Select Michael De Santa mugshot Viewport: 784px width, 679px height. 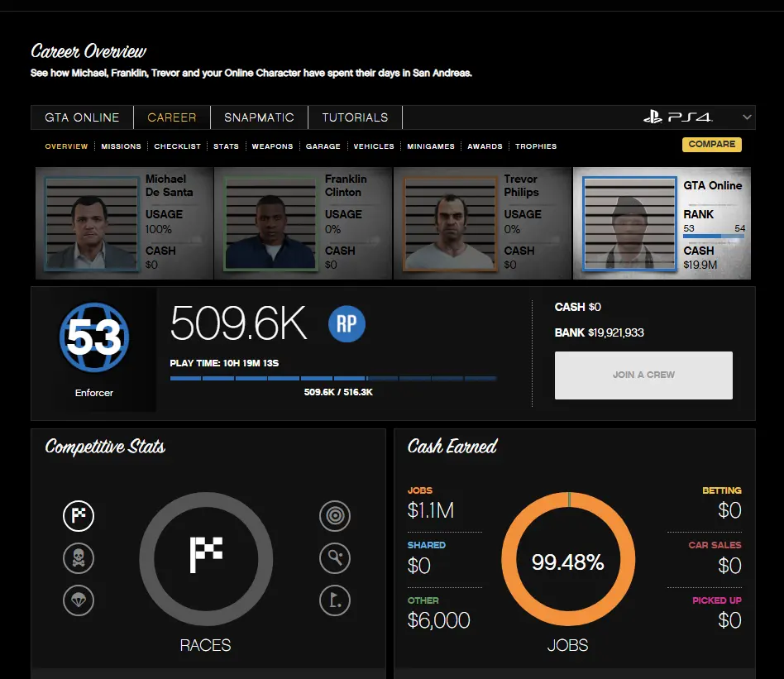tap(92, 223)
